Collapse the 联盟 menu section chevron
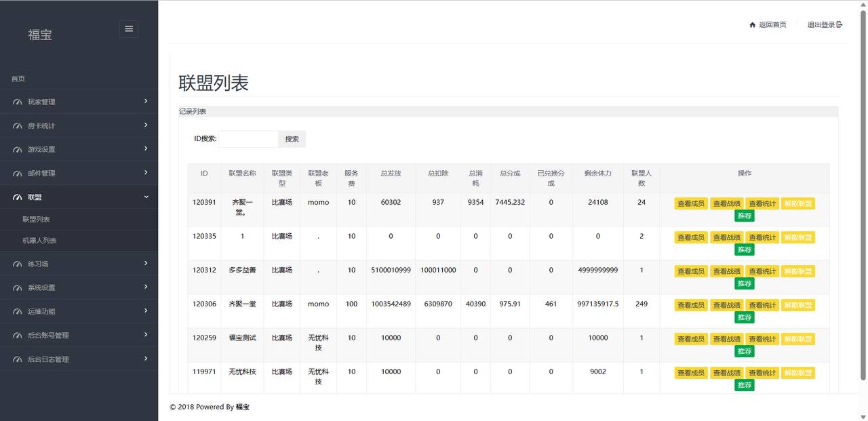 point(146,197)
